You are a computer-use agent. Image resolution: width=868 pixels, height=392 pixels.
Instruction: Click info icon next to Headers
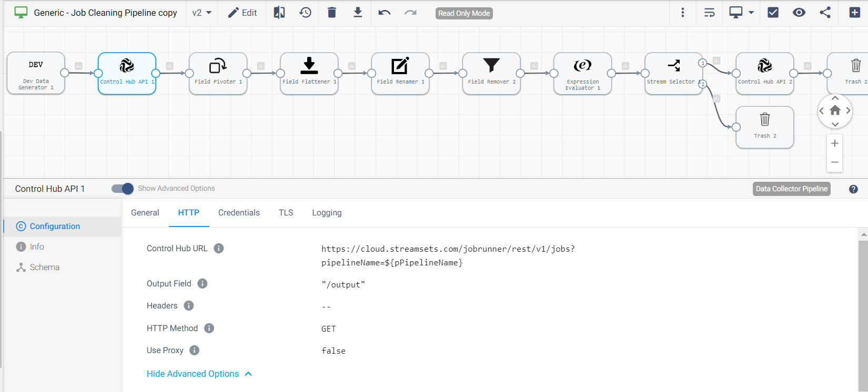[x=189, y=306]
